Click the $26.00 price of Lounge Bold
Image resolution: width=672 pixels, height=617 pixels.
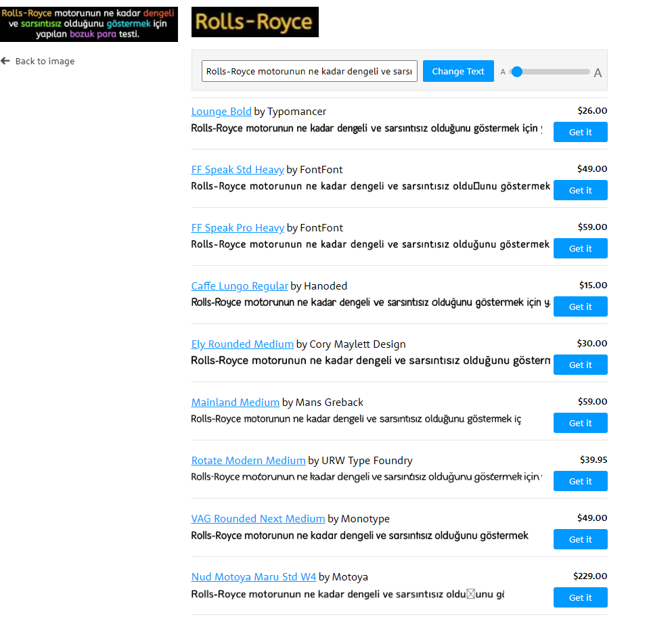(x=592, y=110)
